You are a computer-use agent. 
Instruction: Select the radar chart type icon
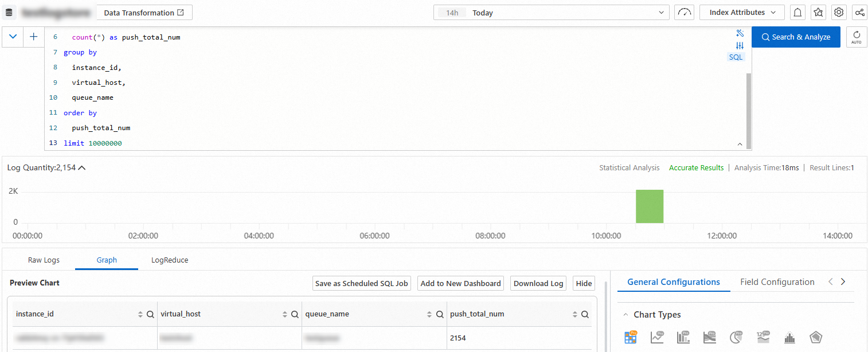point(816,337)
